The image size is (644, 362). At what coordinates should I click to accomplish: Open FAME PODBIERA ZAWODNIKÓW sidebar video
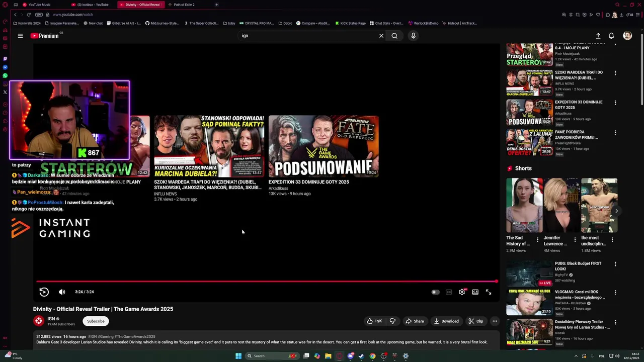click(529, 142)
